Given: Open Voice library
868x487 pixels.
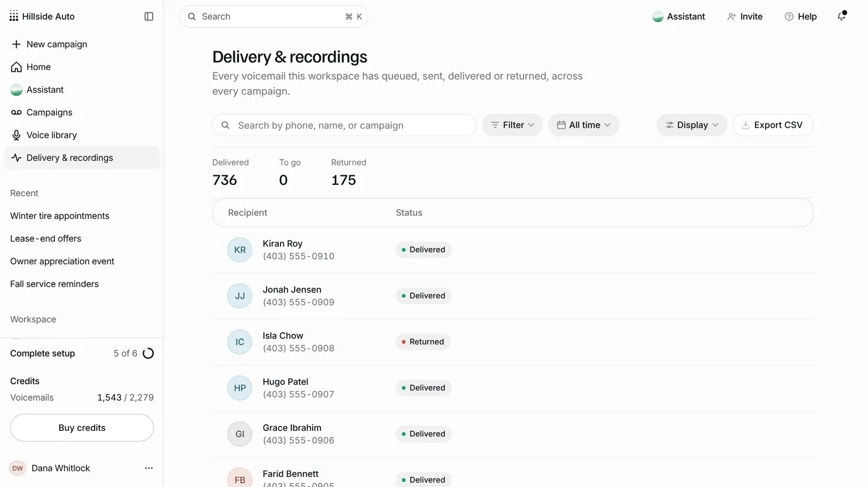Looking at the screenshot, I should coord(82,135).
